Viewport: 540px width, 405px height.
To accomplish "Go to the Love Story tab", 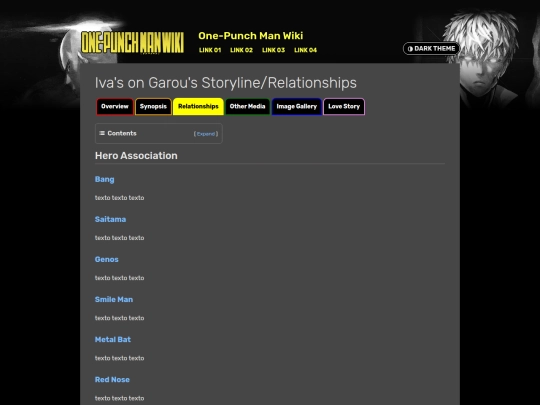I will 344,106.
